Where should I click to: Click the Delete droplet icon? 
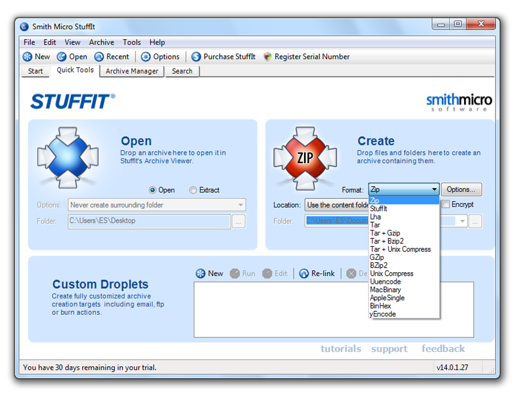351,273
